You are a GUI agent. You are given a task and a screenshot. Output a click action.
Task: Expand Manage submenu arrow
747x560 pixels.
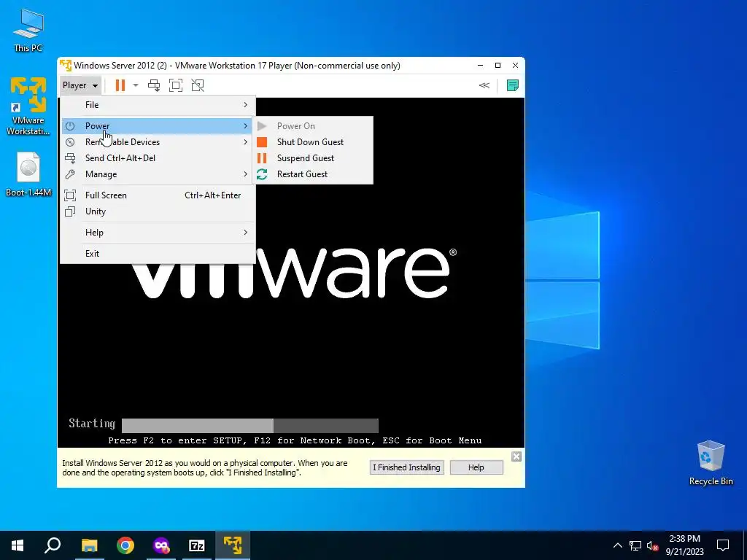coord(245,174)
